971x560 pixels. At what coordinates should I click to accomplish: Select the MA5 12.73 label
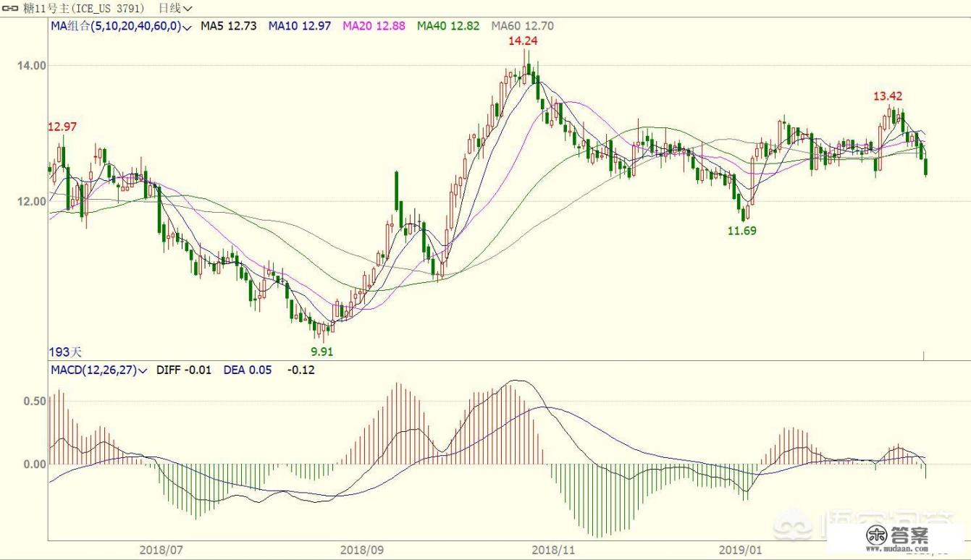229,26
